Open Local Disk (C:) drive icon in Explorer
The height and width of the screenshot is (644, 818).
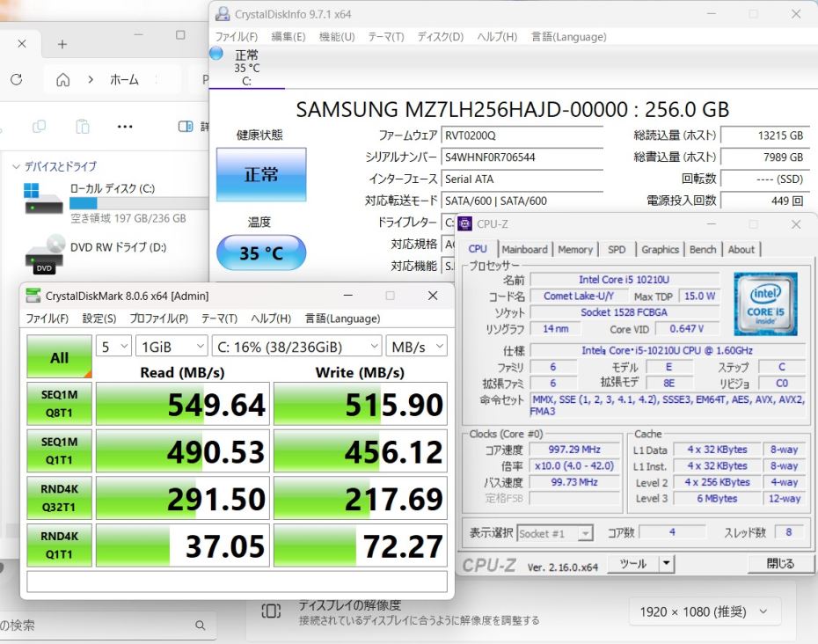coord(43,199)
